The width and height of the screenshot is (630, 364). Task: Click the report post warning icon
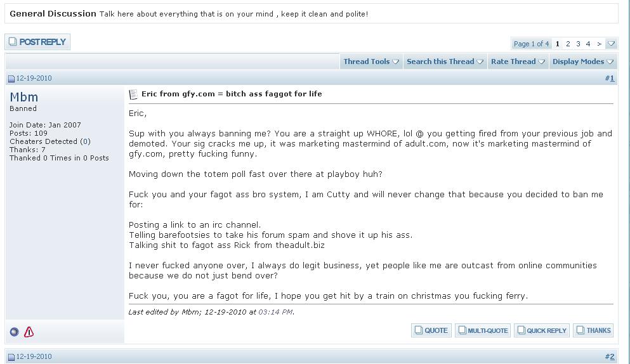pyautogui.click(x=29, y=332)
